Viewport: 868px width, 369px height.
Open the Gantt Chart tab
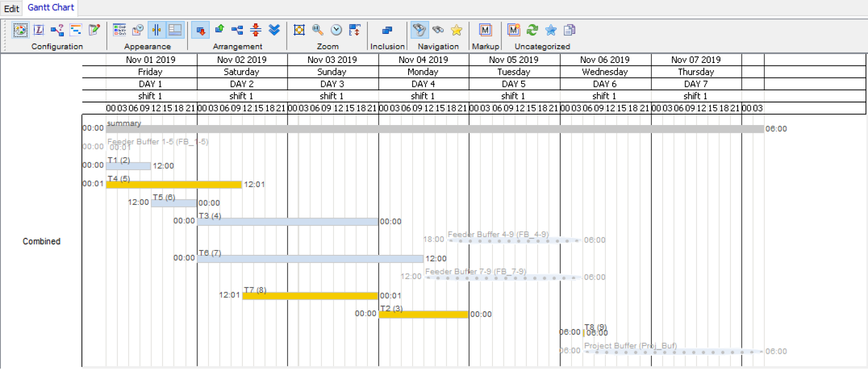(51, 7)
